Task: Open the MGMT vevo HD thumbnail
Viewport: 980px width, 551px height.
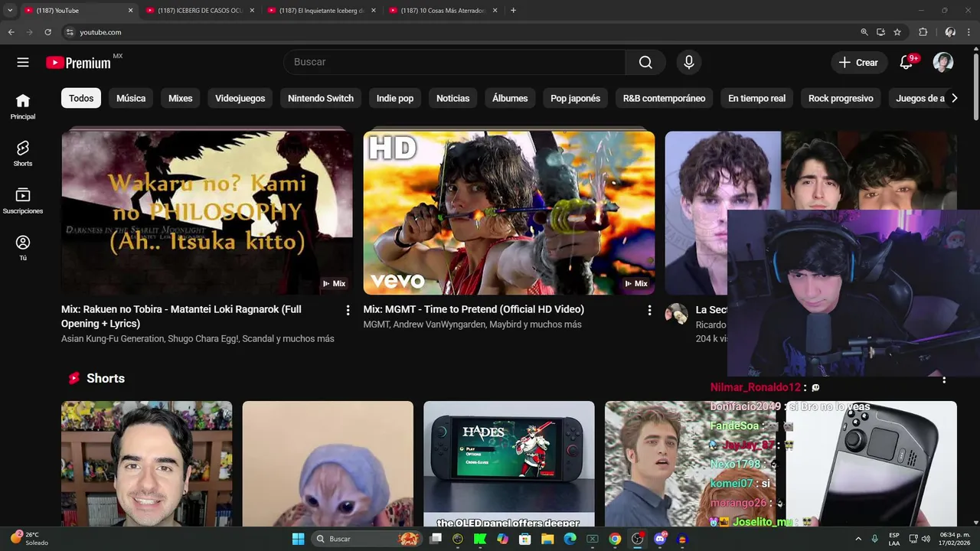Action: [x=509, y=213]
